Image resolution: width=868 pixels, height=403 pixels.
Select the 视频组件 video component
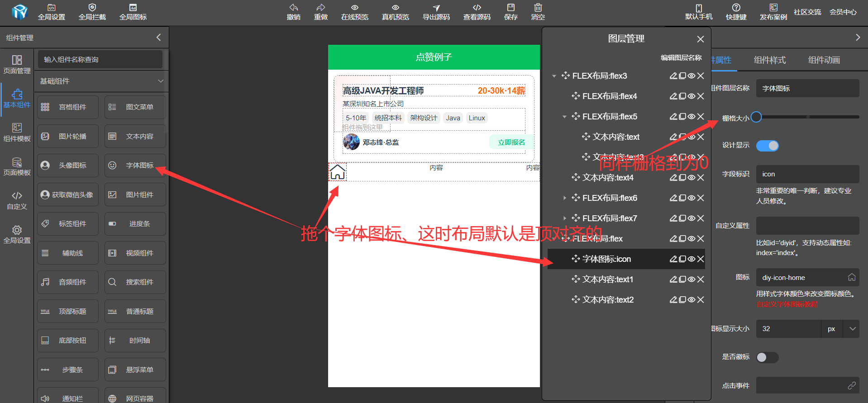pyautogui.click(x=135, y=253)
